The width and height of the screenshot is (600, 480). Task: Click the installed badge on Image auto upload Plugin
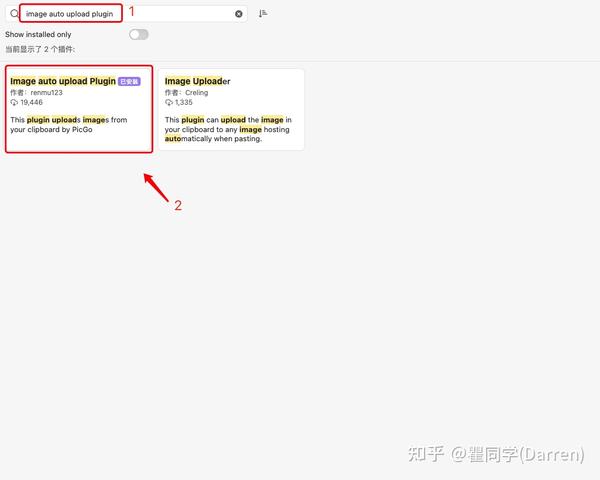[129, 82]
